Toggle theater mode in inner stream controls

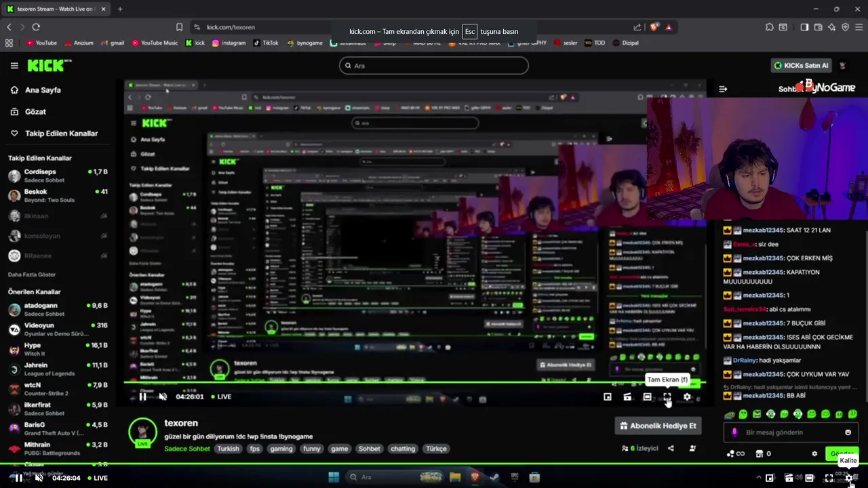(x=647, y=397)
